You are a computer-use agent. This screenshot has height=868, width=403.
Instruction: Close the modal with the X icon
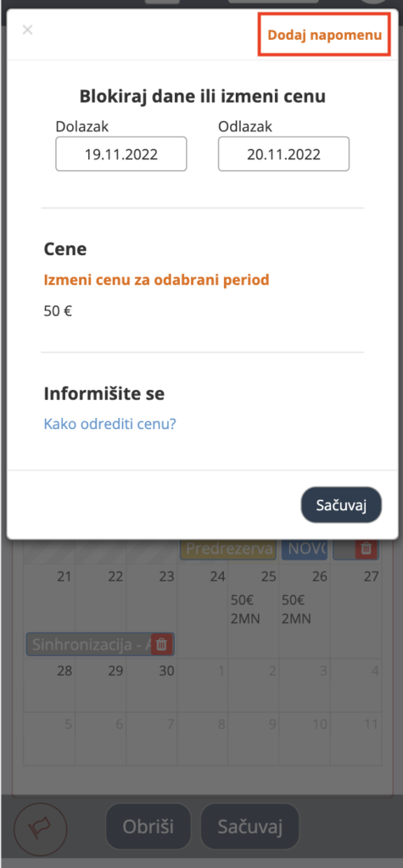point(27,30)
